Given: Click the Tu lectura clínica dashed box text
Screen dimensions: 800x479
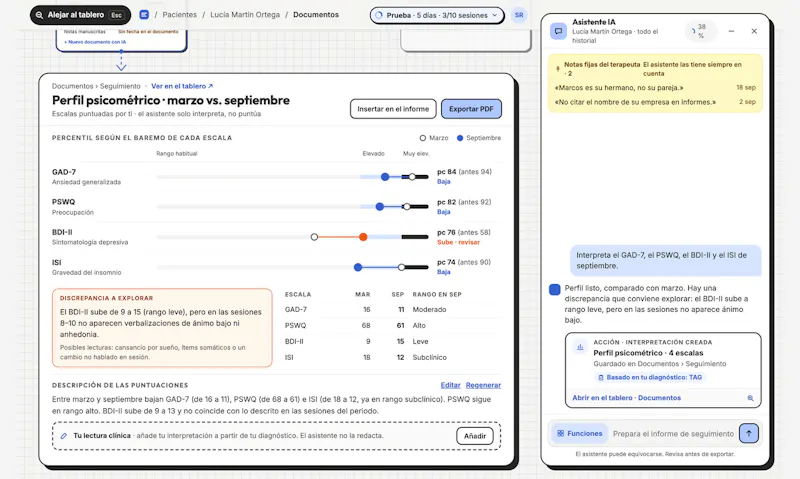Looking at the screenshot, I should (x=228, y=436).
